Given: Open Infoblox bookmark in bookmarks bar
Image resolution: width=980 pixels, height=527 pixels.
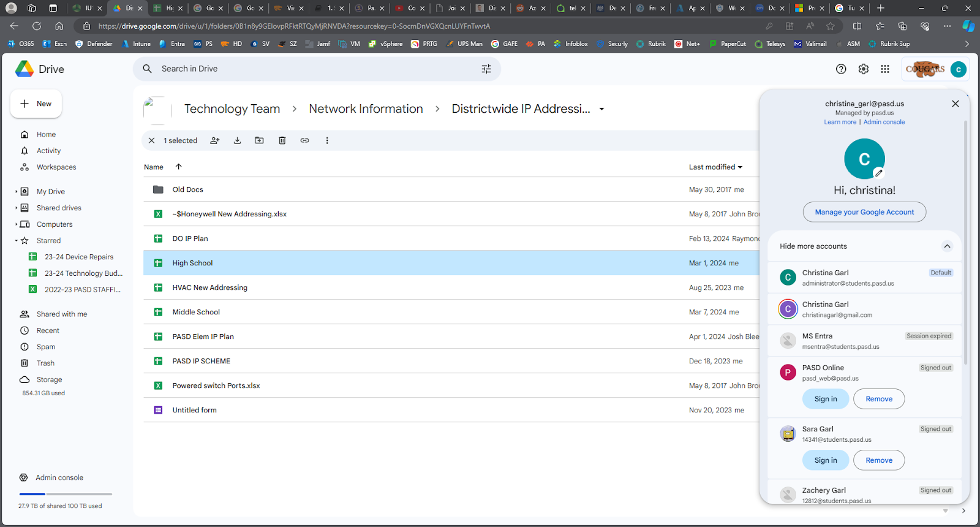Looking at the screenshot, I should point(571,44).
